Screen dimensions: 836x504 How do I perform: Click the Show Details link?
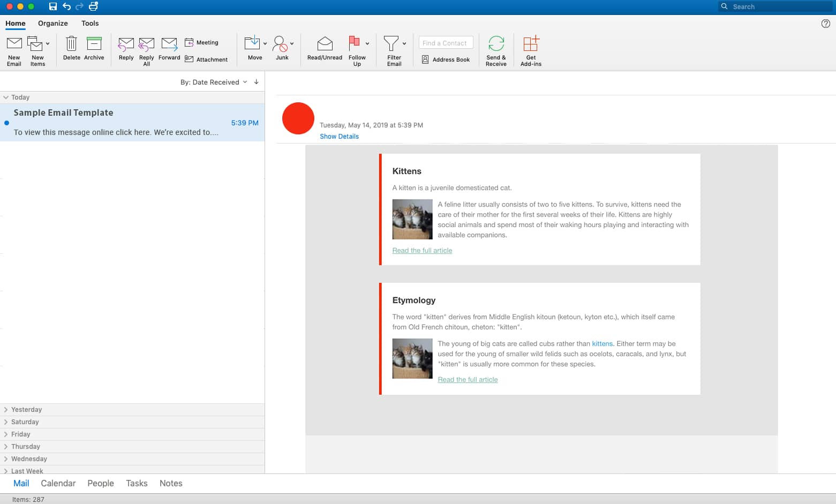[x=339, y=136]
